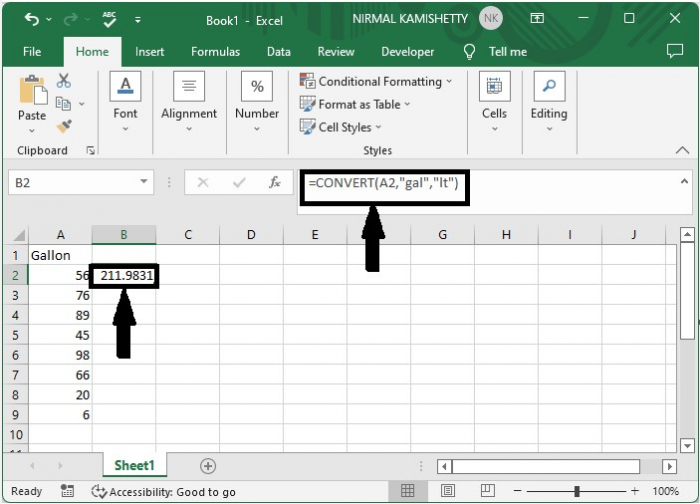The height and width of the screenshot is (504, 700).
Task: Select cell with value 89
Action: pyautogui.click(x=60, y=316)
